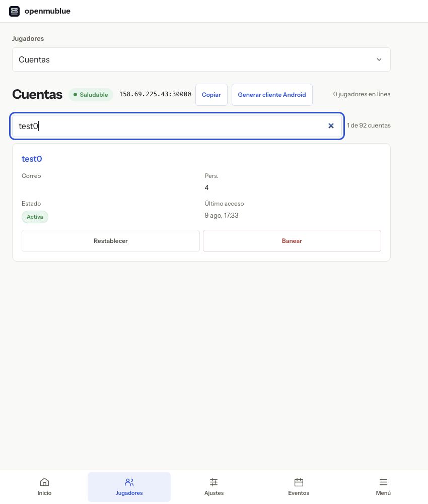This screenshot has width=428, height=504.
Task: Ban test0 account with Banear
Action: coord(292,241)
